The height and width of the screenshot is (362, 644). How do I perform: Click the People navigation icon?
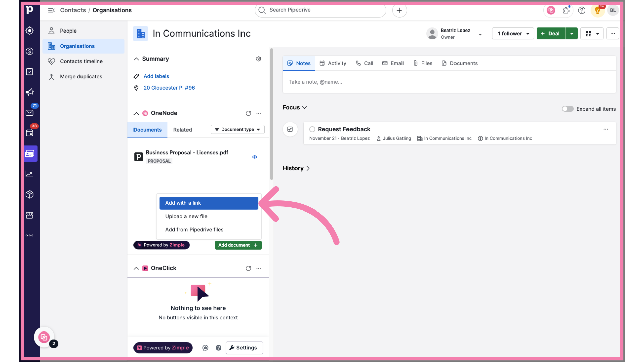51,31
